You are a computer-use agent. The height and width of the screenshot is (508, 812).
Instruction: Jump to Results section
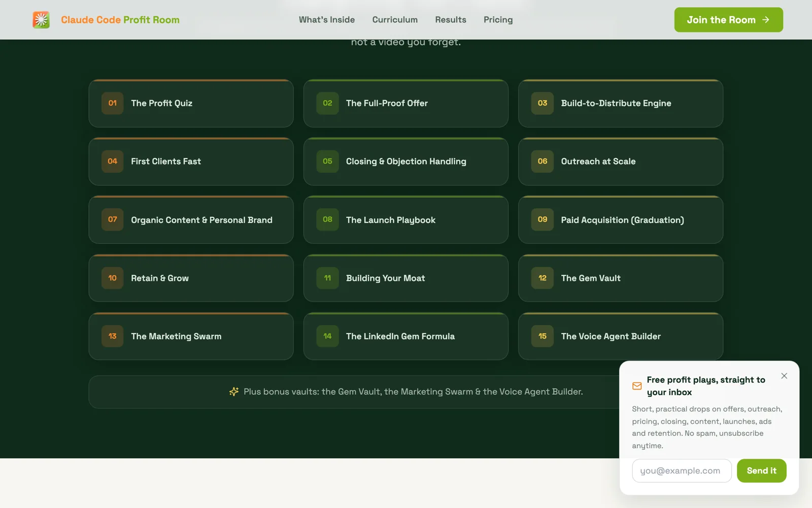(x=451, y=20)
